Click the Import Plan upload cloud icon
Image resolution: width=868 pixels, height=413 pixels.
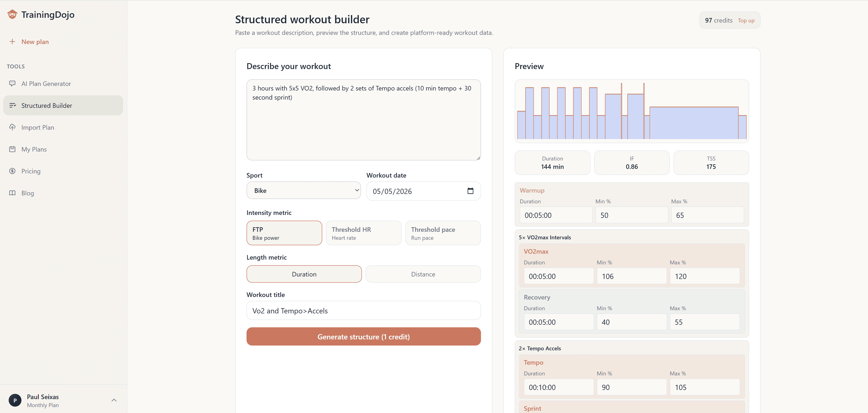13,127
